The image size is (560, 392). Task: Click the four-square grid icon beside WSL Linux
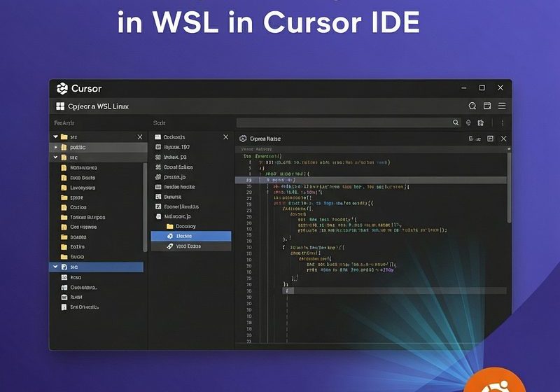click(60, 106)
